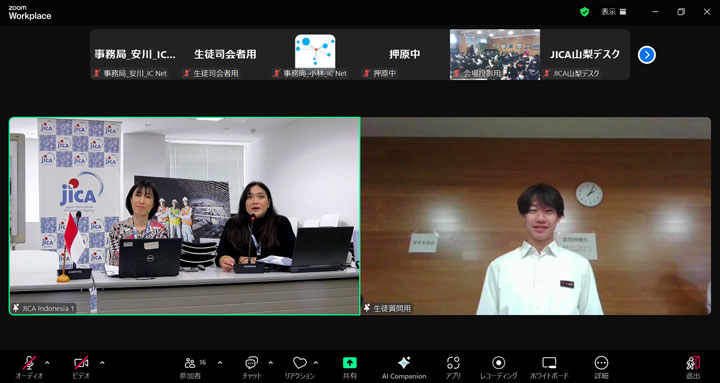Open the whiteboard

tap(549, 367)
